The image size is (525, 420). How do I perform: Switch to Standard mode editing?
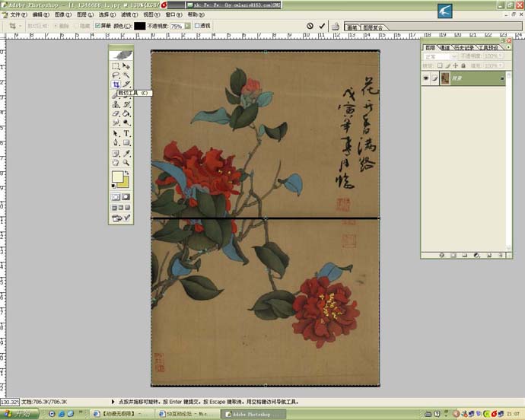pos(116,197)
